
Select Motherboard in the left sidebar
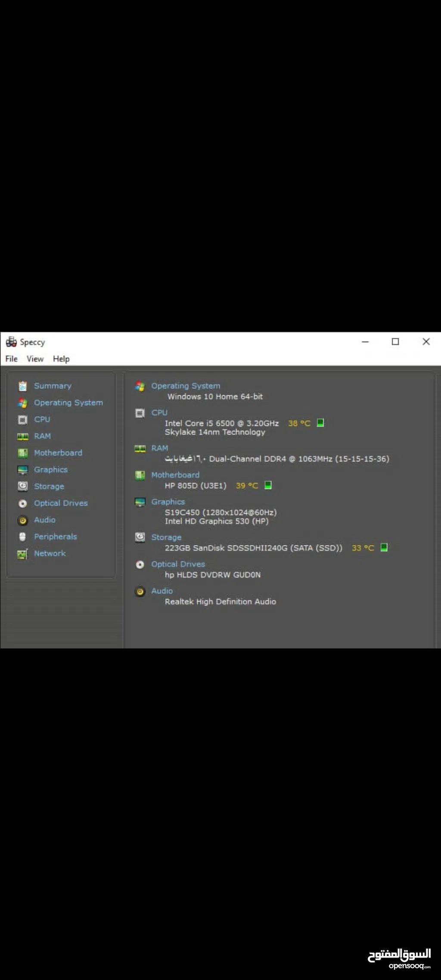tap(58, 453)
